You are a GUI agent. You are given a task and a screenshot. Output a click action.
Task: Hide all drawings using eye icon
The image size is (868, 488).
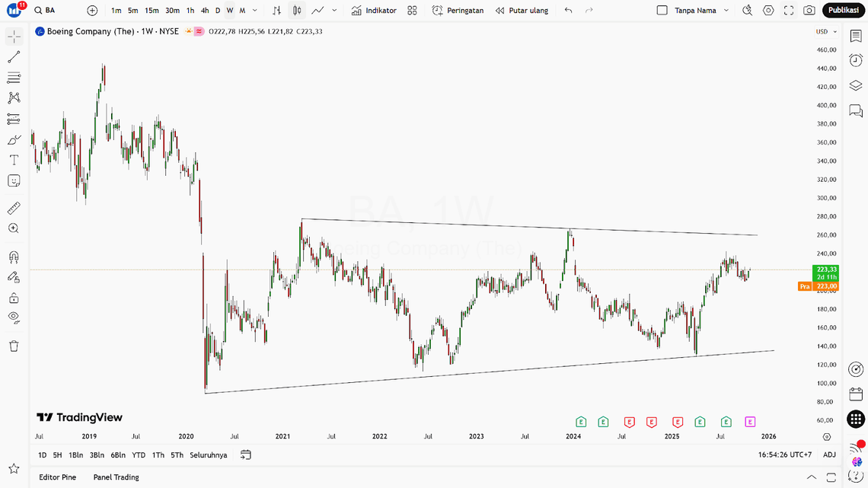point(14,317)
